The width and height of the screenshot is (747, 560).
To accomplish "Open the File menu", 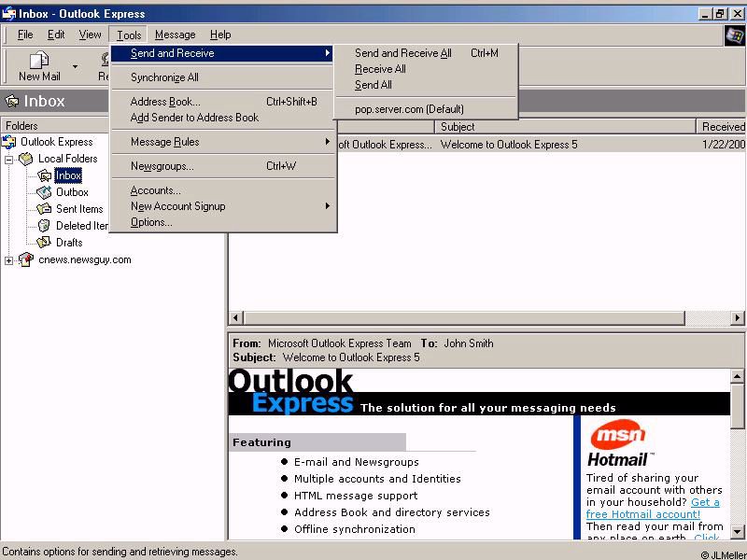I will (25, 35).
